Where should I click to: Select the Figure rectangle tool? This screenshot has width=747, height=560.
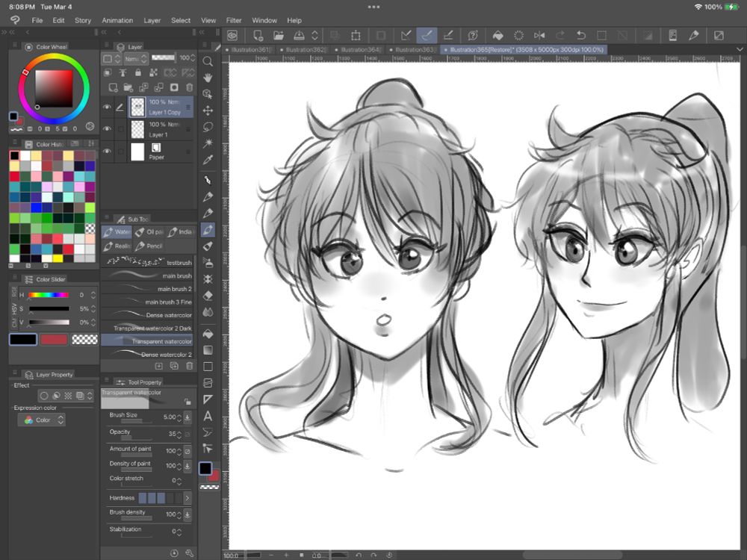click(208, 367)
